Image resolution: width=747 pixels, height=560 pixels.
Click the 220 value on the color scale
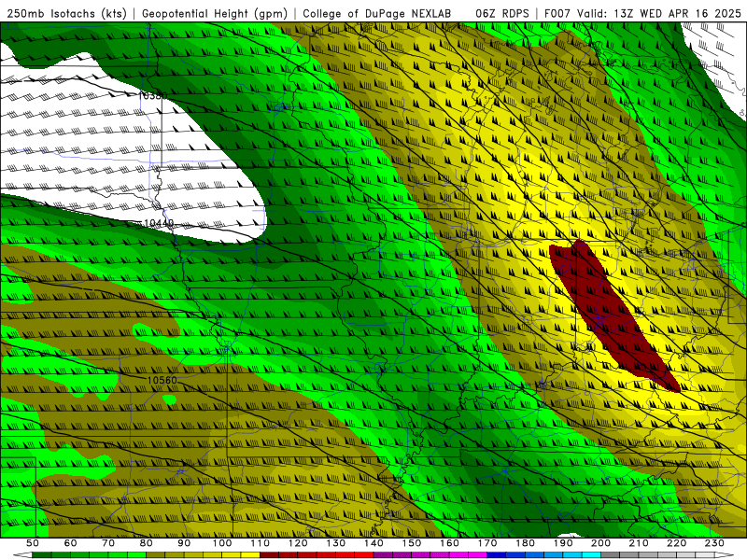click(676, 543)
